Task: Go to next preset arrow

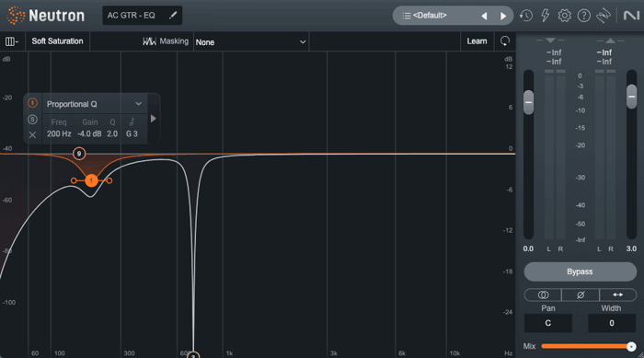Action: click(x=503, y=16)
